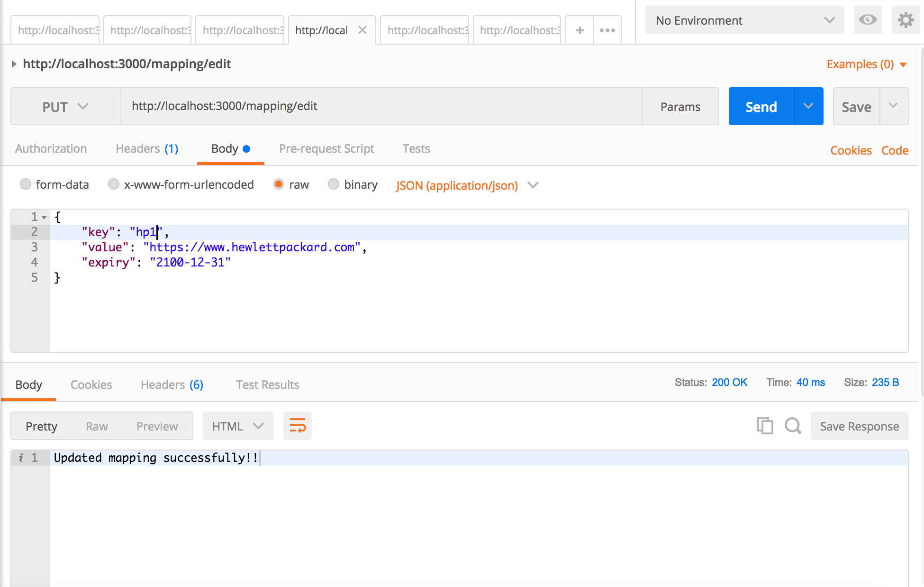This screenshot has height=587, width=924.
Task: Open the manage environments gear icon
Action: 906,20
